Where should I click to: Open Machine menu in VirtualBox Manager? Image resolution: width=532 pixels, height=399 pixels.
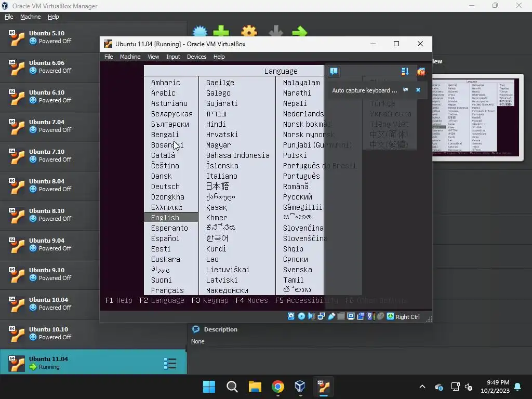pyautogui.click(x=30, y=17)
